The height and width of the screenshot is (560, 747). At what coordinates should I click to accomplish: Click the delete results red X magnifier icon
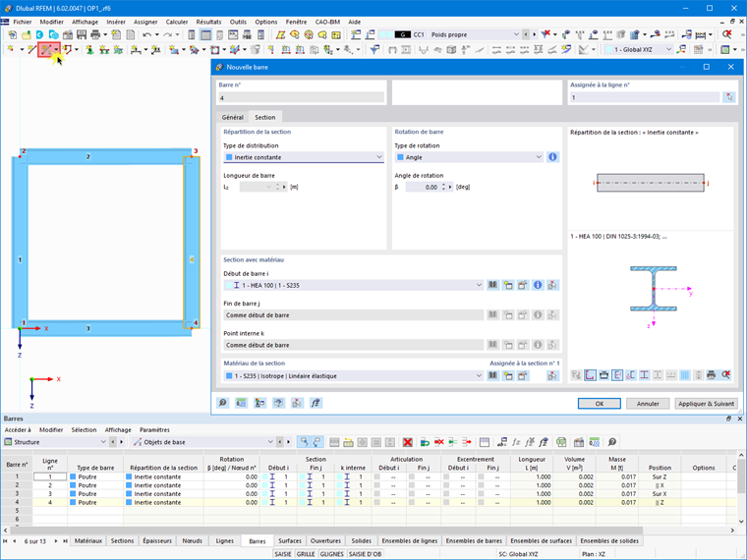(726, 34)
